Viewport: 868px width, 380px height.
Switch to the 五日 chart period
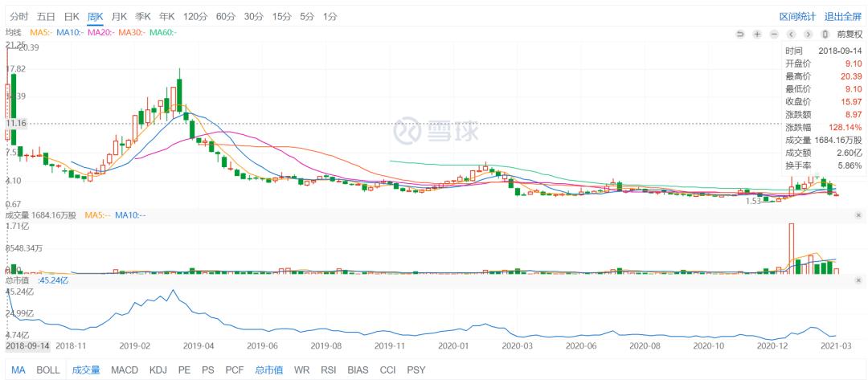45,17
